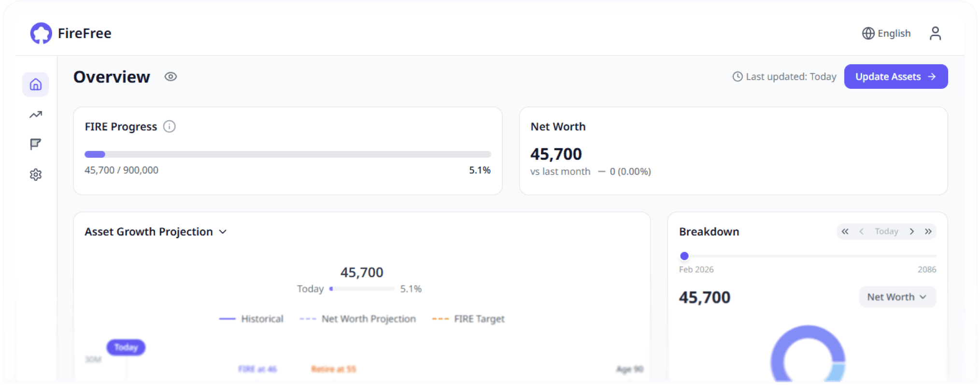980x385 pixels.
Task: Toggle the Historical legend series
Action: 251,319
